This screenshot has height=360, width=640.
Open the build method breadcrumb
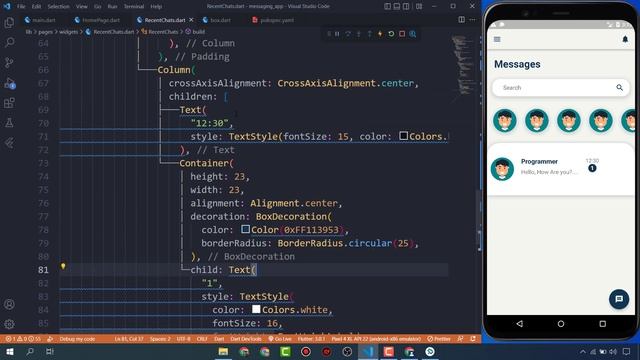coord(196,32)
